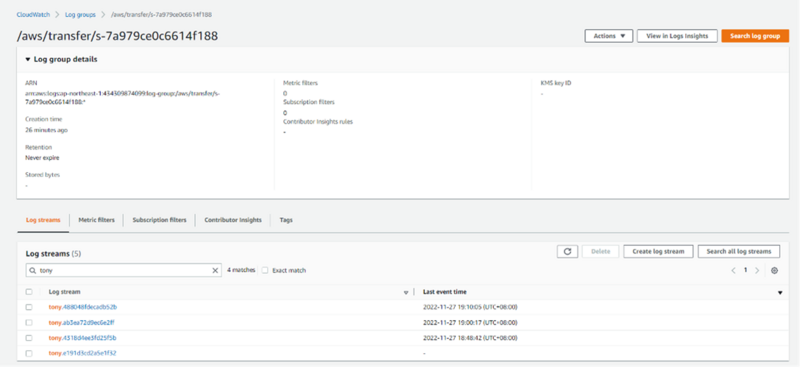Navigate to Log groups breadcrumb

pos(80,15)
